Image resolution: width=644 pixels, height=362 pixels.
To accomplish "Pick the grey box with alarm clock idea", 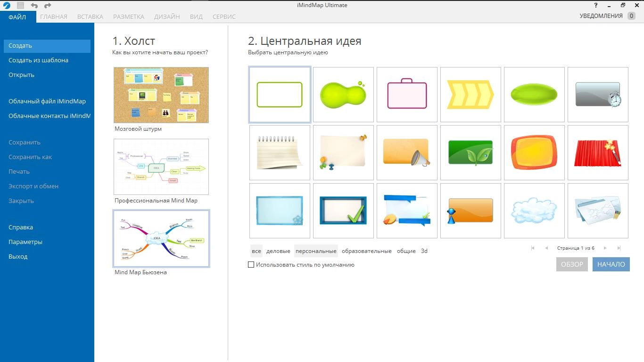I will (598, 94).
